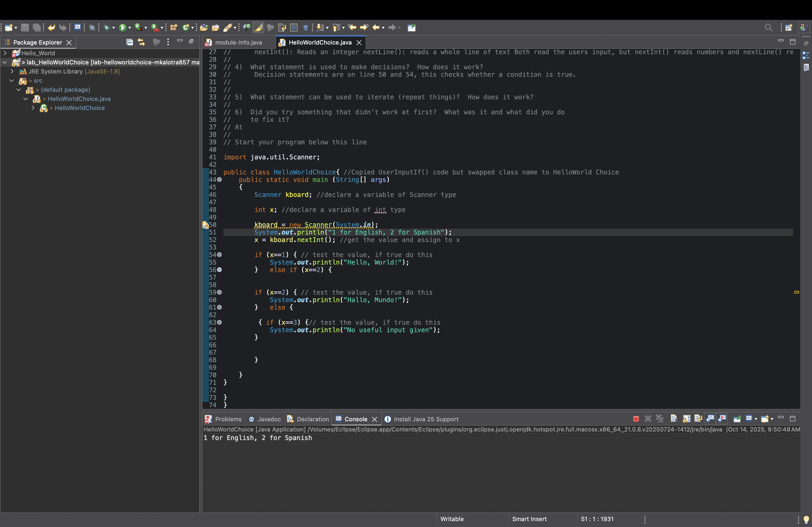Click the Open Type icon in toolbar
Image resolution: width=812 pixels, height=527 pixels.
[204, 28]
